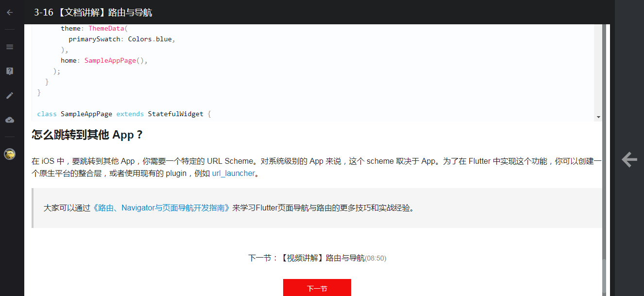Screen dimensions: 644x296
Task: Click the question mark help icon
Action: [9, 70]
